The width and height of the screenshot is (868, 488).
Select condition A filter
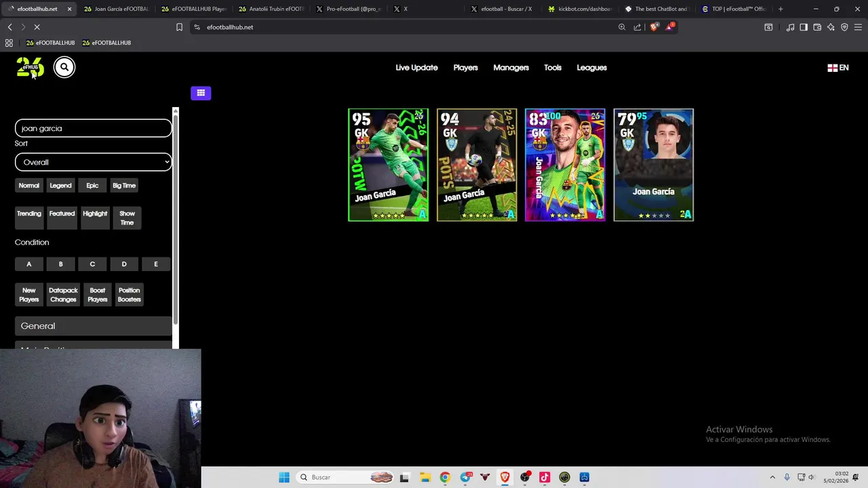(x=29, y=264)
